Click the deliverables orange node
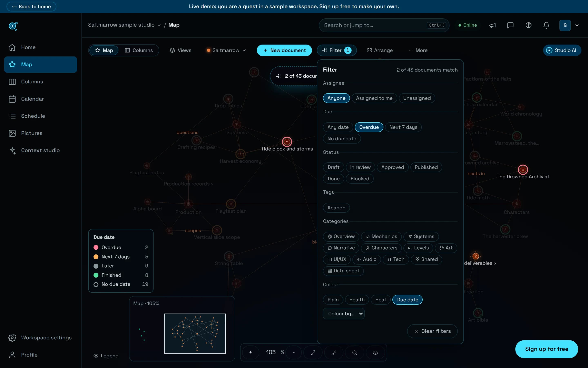This screenshot has height=368, width=588. 476,256
